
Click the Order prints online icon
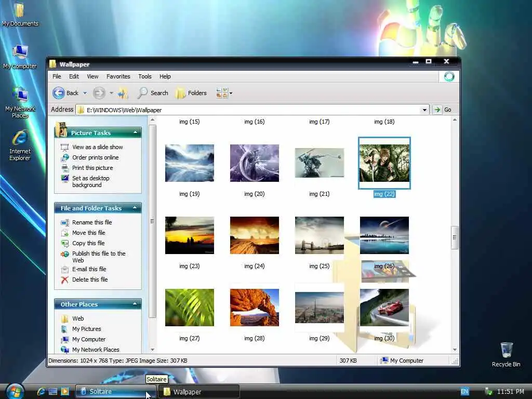point(64,158)
